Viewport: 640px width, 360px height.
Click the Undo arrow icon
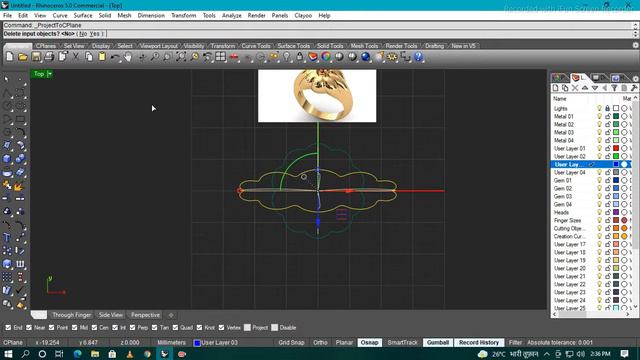pos(115,57)
